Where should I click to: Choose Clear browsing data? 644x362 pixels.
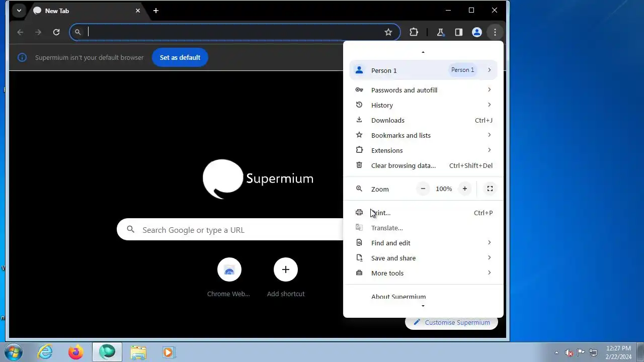pyautogui.click(x=423, y=165)
